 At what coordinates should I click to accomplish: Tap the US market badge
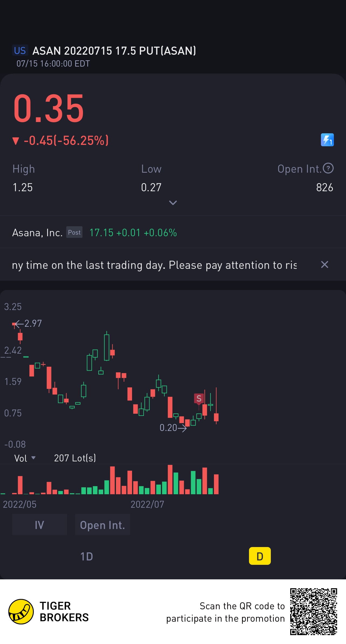click(20, 51)
